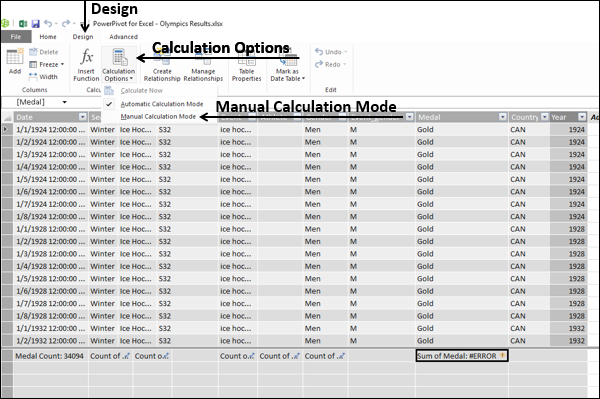Click the Excel icon in quick access toolbar

23,24
